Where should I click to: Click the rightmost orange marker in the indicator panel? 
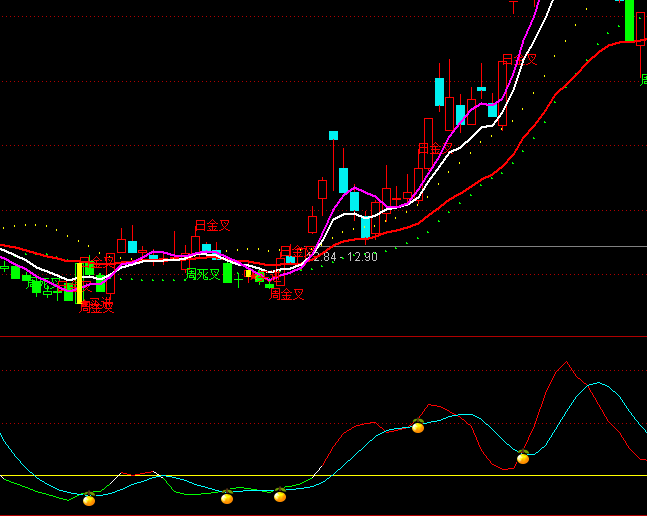point(523,458)
